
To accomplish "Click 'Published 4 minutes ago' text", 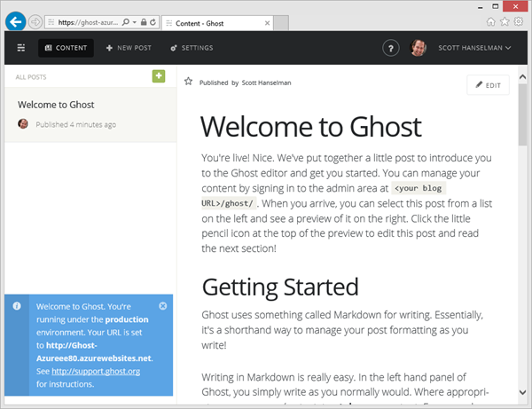I will (x=76, y=124).
